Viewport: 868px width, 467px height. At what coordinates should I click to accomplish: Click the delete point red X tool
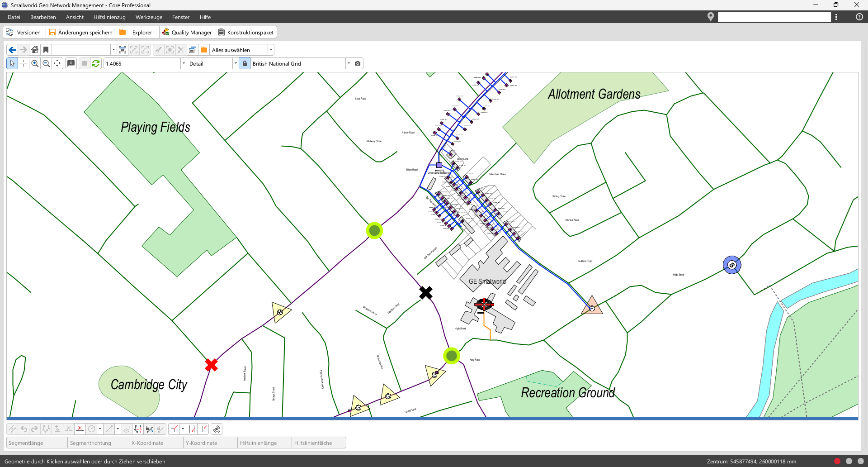pyautogui.click(x=80, y=429)
